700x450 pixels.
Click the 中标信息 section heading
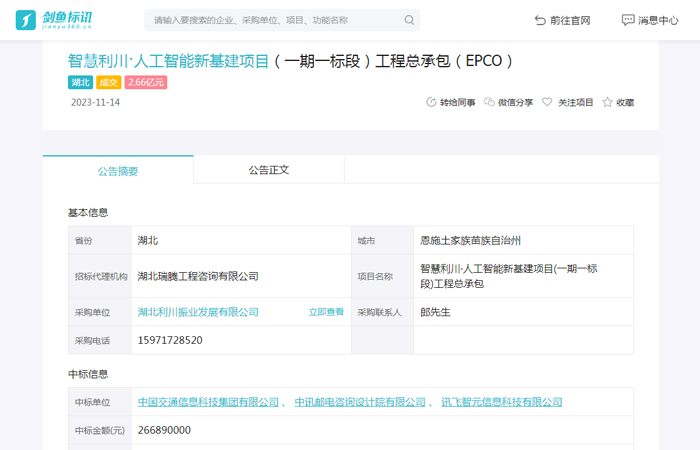click(x=88, y=374)
